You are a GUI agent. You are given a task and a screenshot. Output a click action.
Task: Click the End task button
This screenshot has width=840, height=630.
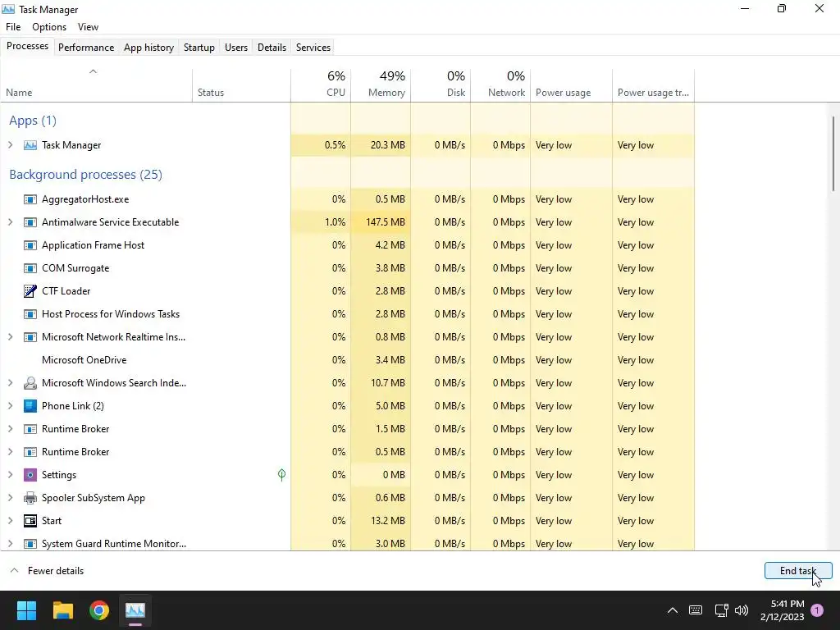[x=798, y=571]
